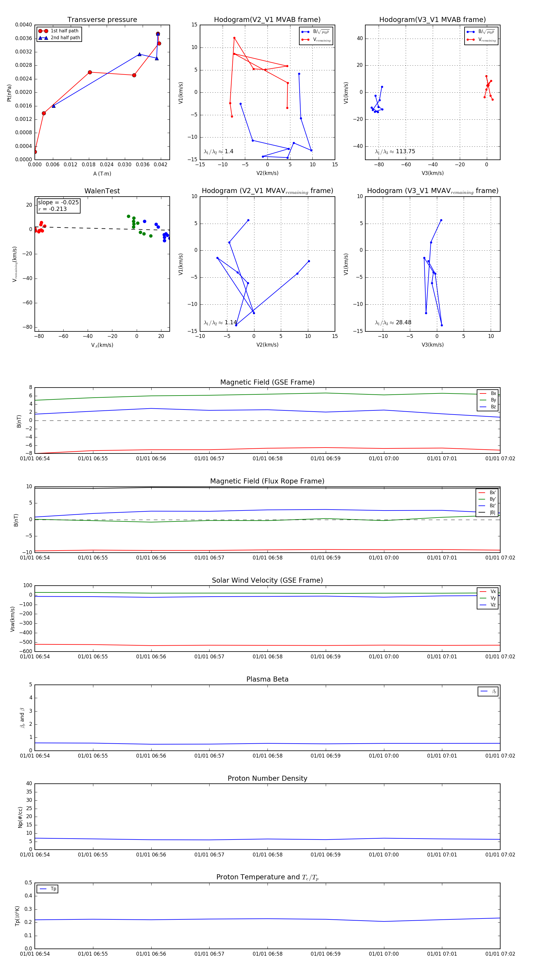Click WalenTest 'V_remaining(km/s)' y-axis label
The width and height of the screenshot is (535, 980).
coord(15,264)
